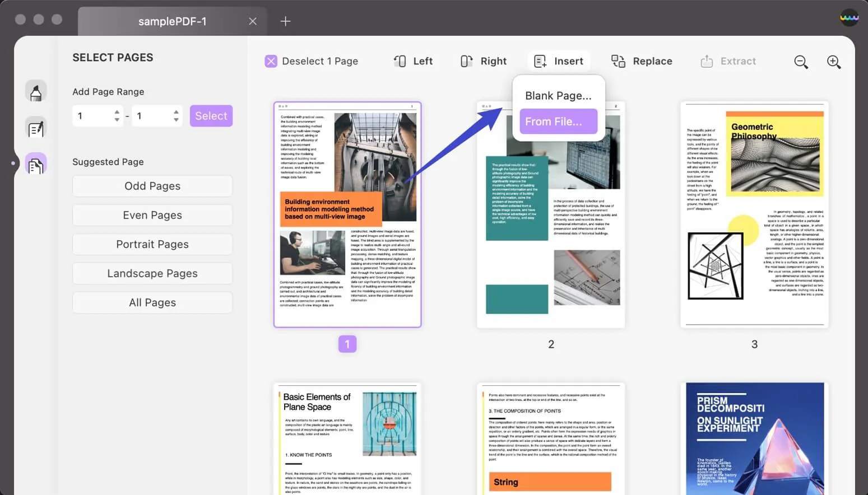This screenshot has width=868, height=495.
Task: Click the Replace pages icon
Action: [618, 61]
